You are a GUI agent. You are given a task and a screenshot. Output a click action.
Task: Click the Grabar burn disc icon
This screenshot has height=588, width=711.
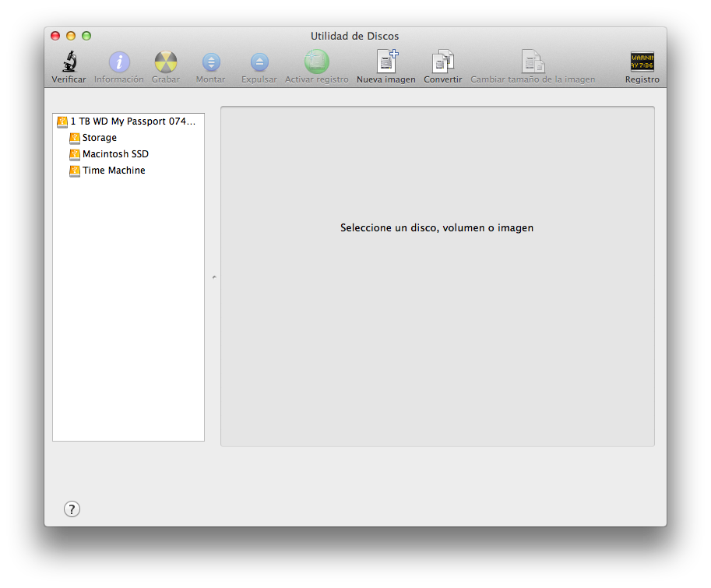[166, 62]
